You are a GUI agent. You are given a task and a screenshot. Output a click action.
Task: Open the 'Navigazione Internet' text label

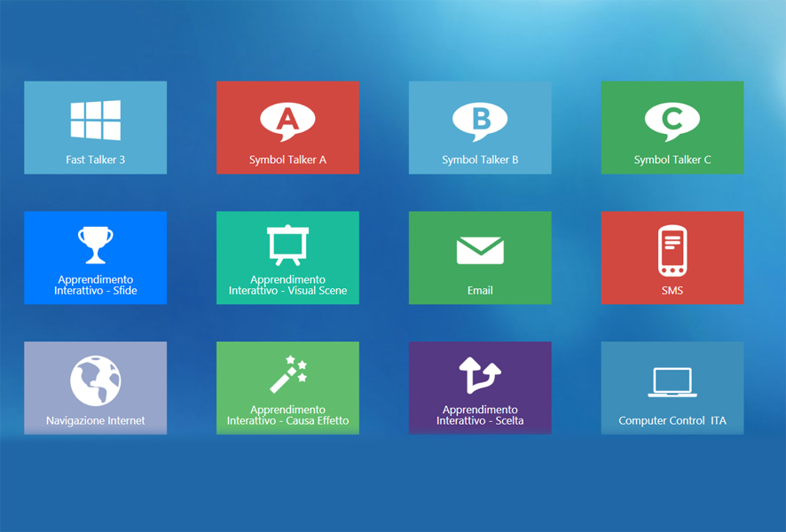click(x=96, y=421)
